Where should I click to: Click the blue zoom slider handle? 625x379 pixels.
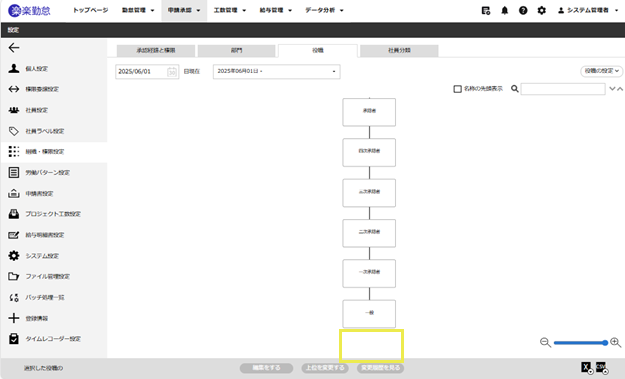[605, 343]
